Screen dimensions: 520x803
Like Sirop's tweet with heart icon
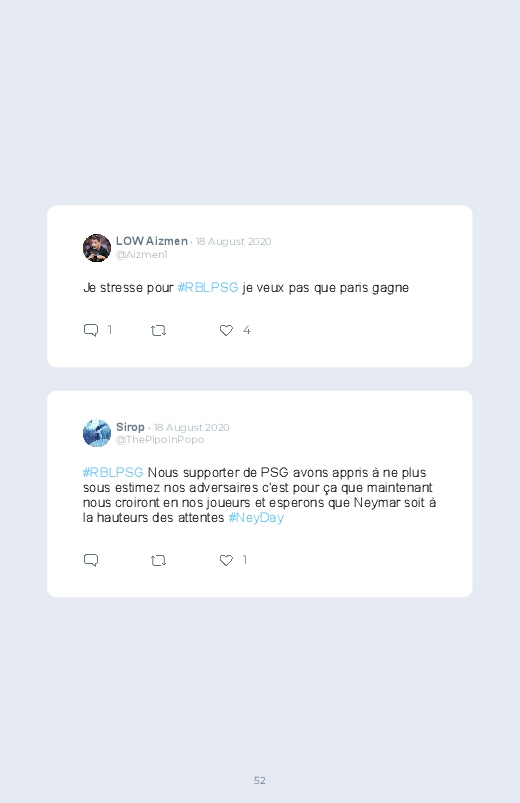pyautogui.click(x=226, y=560)
